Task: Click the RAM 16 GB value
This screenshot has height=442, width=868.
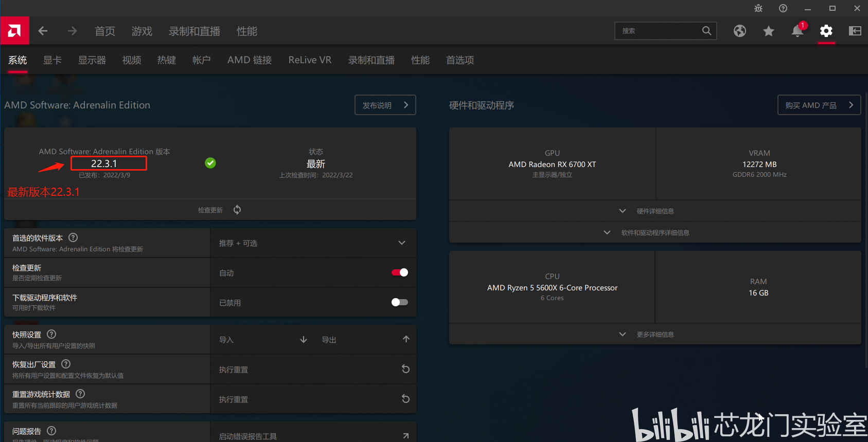Action: 758,293
